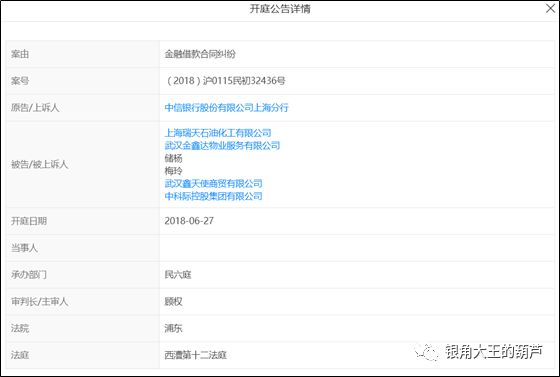The image size is (560, 377).
Task: Select the department value 民六庭
Action: [178, 275]
